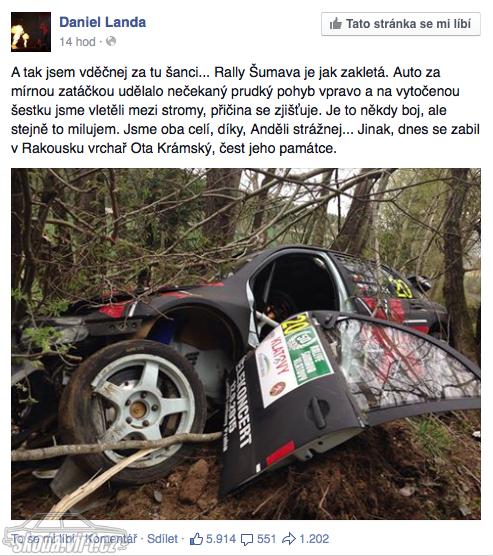Open the 551 comments count
Image resolution: width=493 pixels, height=556 pixels.
point(266,539)
